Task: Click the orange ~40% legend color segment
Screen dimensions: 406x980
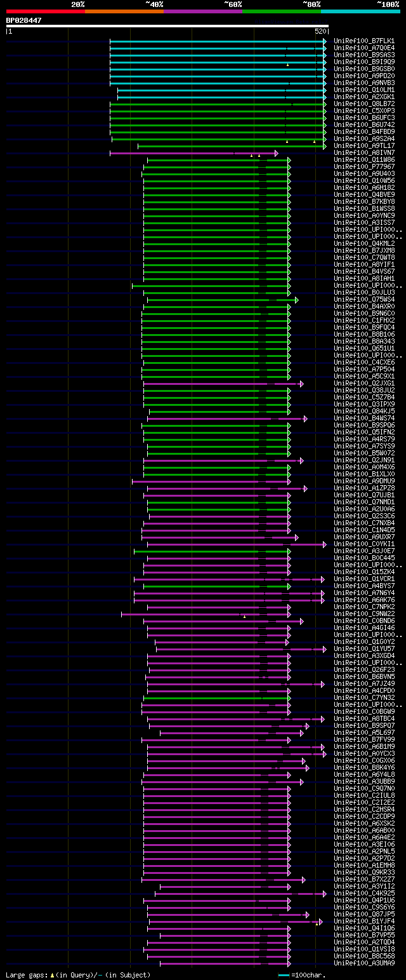Action: [x=124, y=11]
